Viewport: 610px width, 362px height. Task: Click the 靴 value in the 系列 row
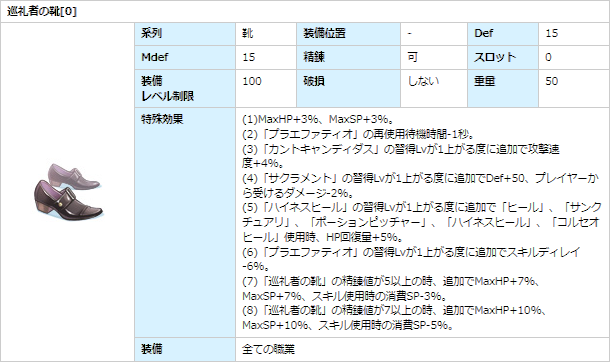(x=247, y=33)
